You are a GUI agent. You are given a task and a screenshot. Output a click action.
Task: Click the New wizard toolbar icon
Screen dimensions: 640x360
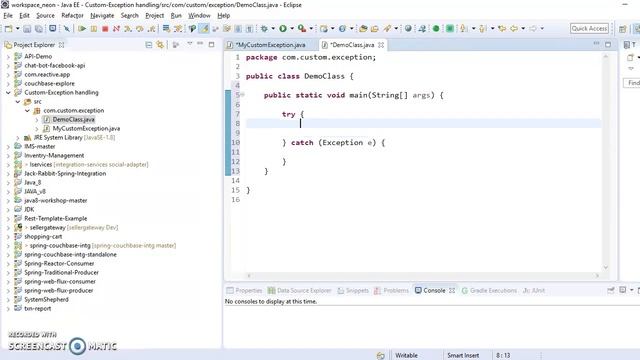[x=9, y=29]
